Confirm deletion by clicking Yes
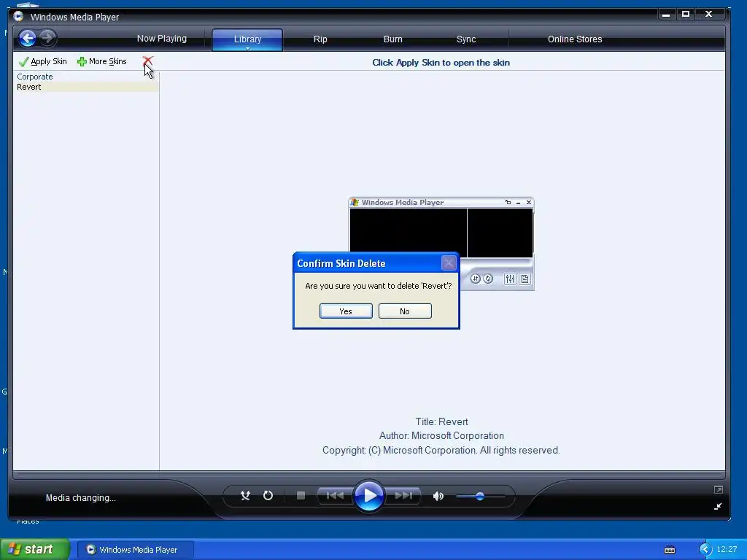Screen dimensions: 747x560 tap(346, 311)
